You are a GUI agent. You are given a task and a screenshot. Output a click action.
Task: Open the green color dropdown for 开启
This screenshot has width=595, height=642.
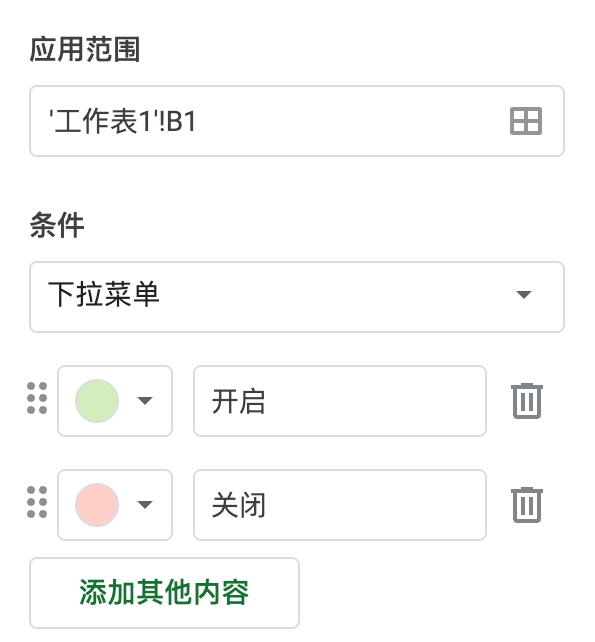(115, 401)
